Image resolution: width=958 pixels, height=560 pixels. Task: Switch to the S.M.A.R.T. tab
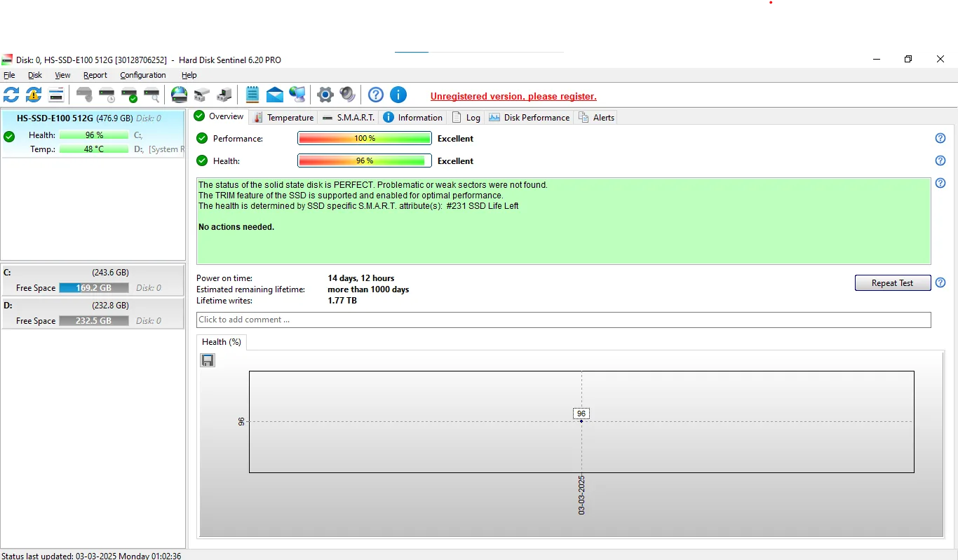(x=349, y=117)
